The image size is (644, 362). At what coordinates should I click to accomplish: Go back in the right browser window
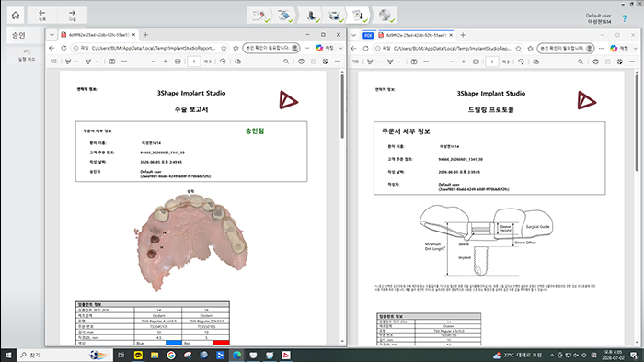pyautogui.click(x=353, y=49)
